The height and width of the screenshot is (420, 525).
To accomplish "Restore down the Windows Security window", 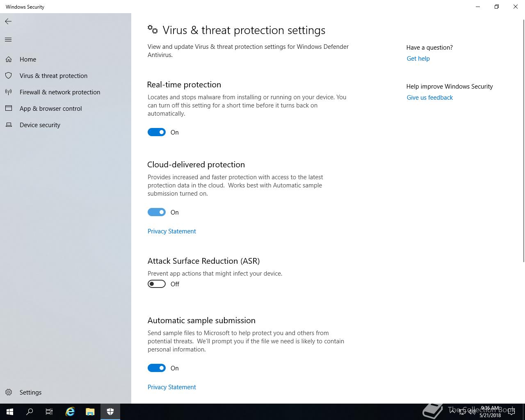I will click(x=497, y=7).
